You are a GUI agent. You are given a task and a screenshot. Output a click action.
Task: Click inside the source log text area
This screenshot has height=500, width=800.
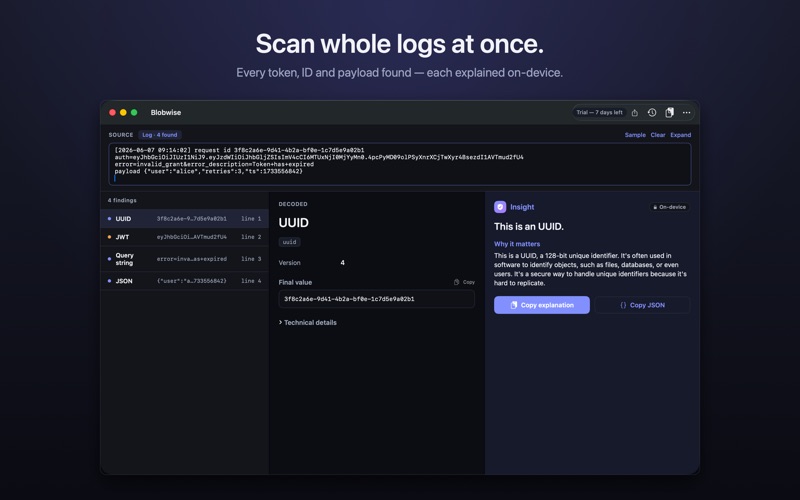pos(400,164)
